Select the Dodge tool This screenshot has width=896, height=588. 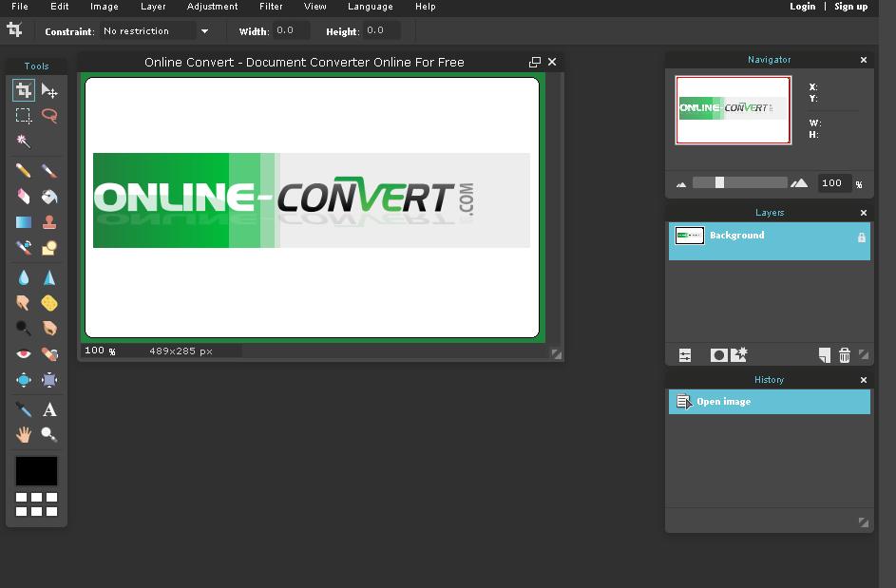click(x=24, y=328)
